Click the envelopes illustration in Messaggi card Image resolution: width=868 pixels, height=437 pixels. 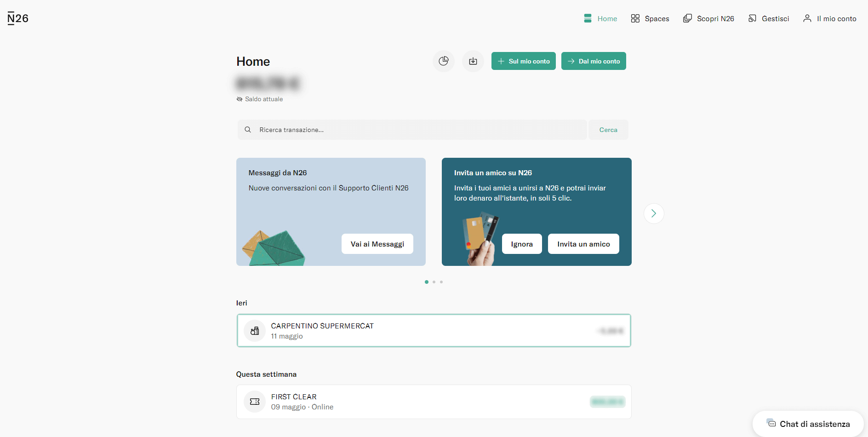coord(273,247)
